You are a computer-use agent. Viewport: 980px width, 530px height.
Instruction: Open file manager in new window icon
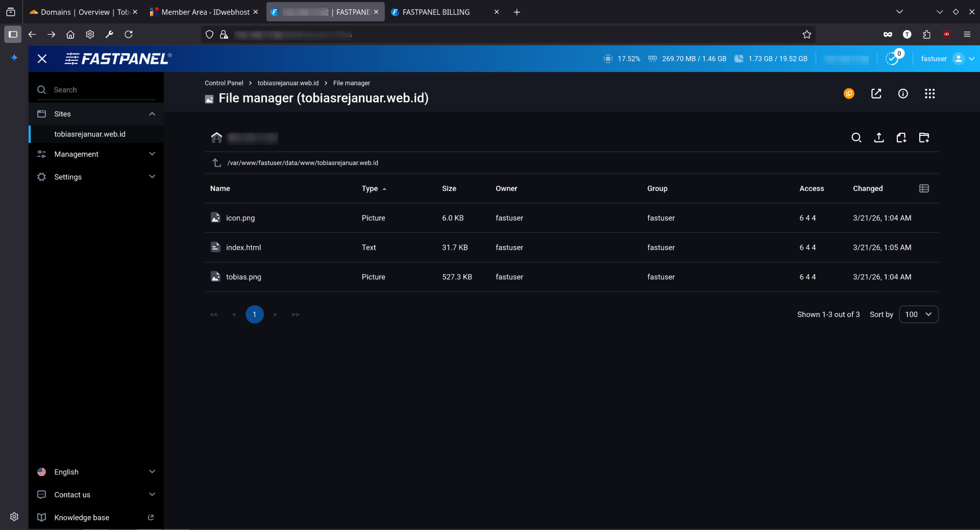point(876,94)
